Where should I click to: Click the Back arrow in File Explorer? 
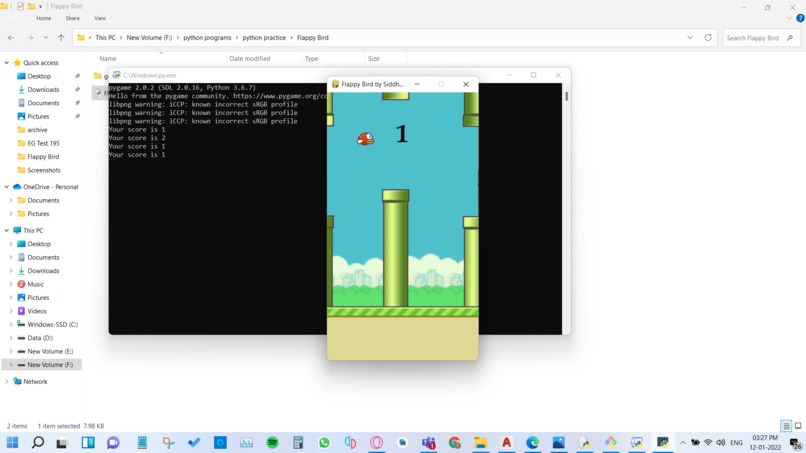pos(11,38)
